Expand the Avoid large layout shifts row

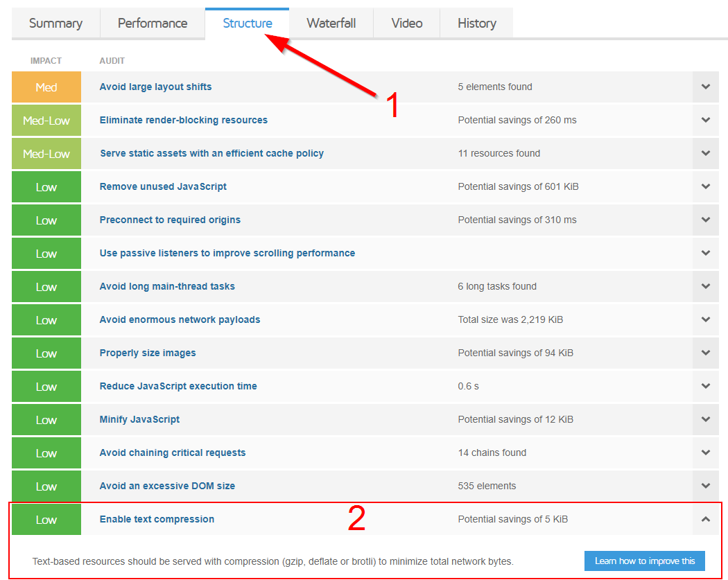coord(705,87)
